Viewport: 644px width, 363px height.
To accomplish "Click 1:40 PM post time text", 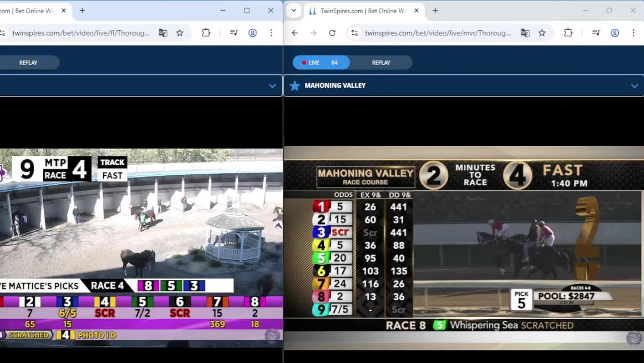I will [x=569, y=184].
